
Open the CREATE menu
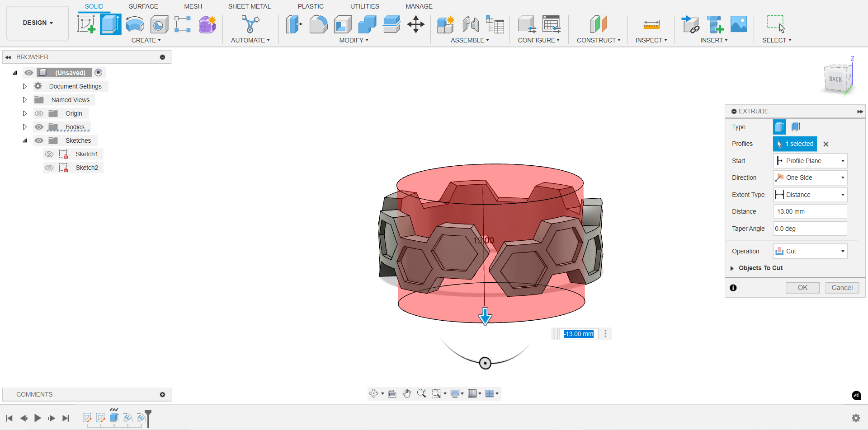(x=146, y=40)
